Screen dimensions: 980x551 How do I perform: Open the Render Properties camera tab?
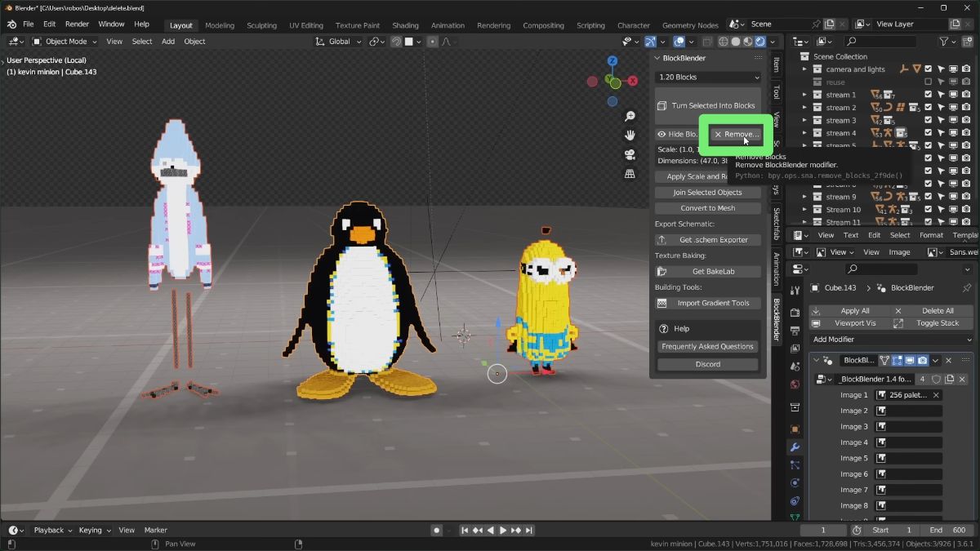[795, 311]
